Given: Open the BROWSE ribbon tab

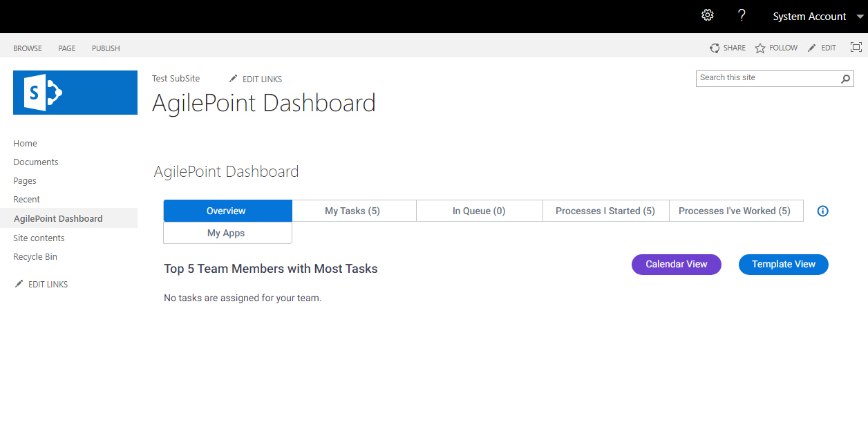Looking at the screenshot, I should tap(28, 48).
